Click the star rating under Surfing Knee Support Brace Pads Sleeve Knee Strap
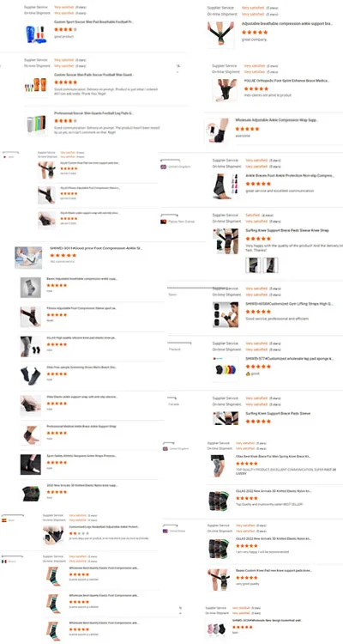Screen dimensions: 343x644 [258, 239]
